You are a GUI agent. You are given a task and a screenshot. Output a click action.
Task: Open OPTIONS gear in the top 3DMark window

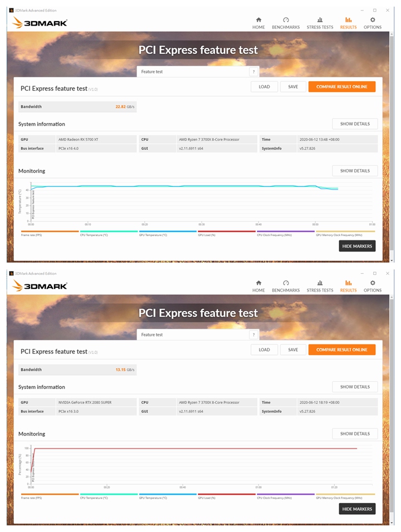[373, 23]
